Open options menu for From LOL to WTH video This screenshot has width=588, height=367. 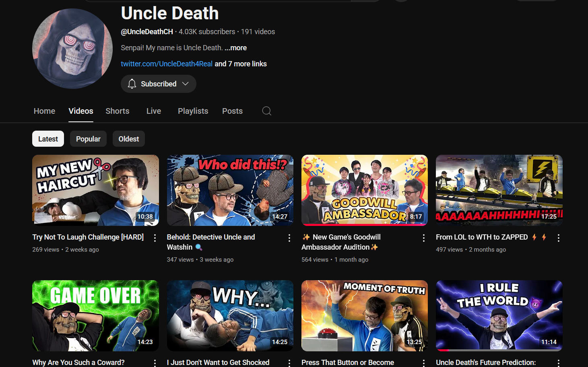tap(559, 238)
